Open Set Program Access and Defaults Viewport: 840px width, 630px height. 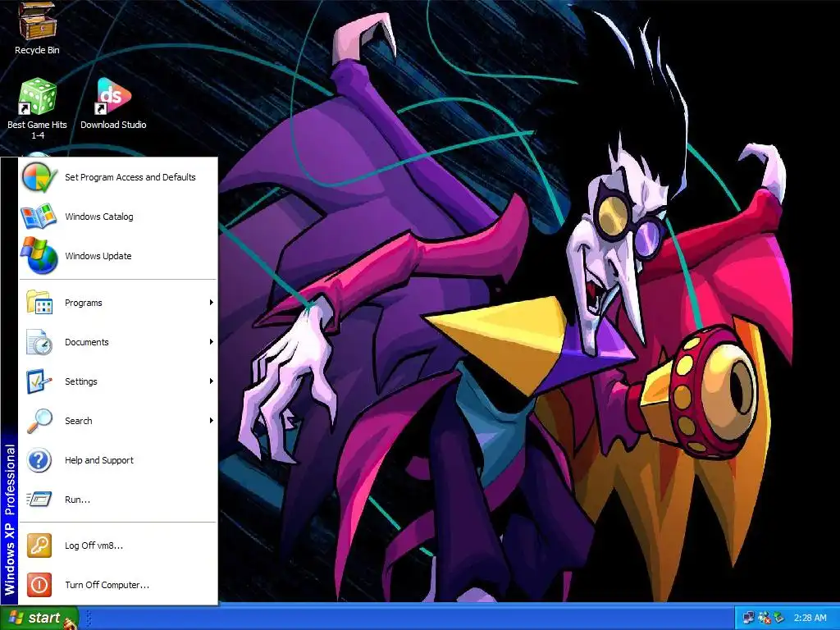pyautogui.click(x=118, y=177)
